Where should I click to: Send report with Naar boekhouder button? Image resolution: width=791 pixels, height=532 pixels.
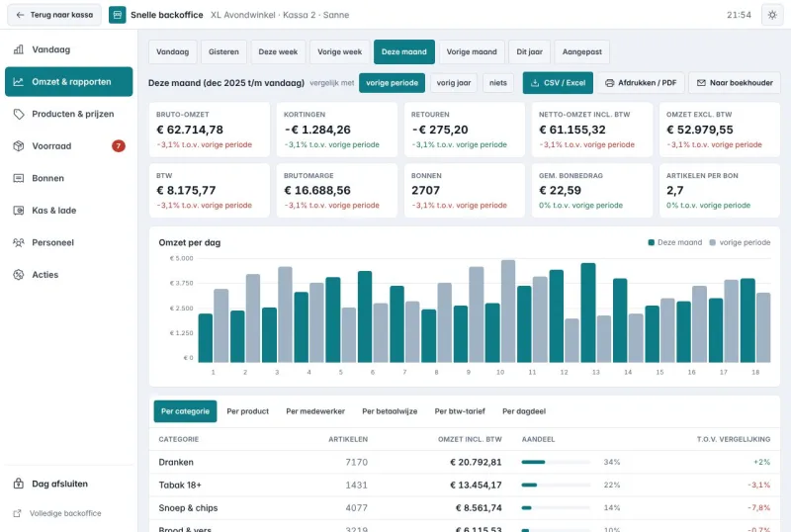(735, 83)
